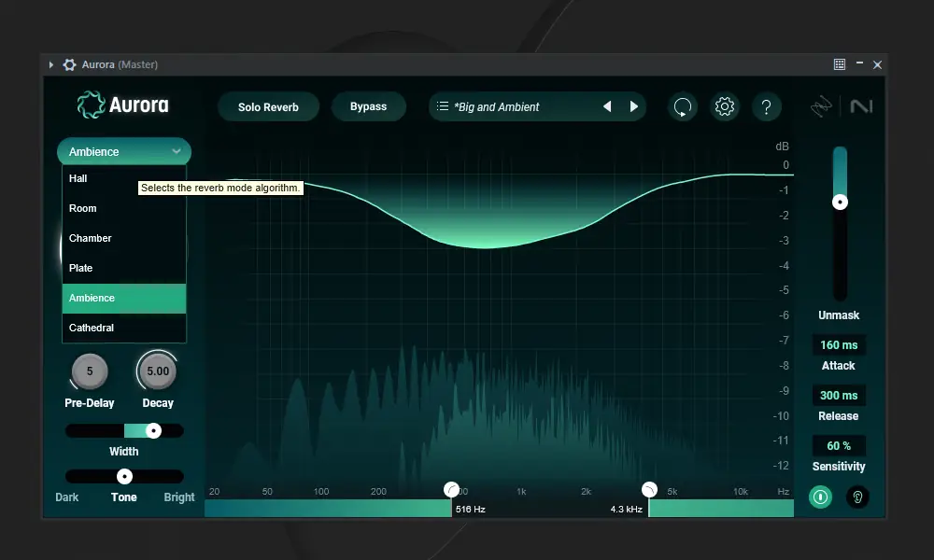Toggle the Bypass button
Screen dimensions: 934x560
(368, 106)
